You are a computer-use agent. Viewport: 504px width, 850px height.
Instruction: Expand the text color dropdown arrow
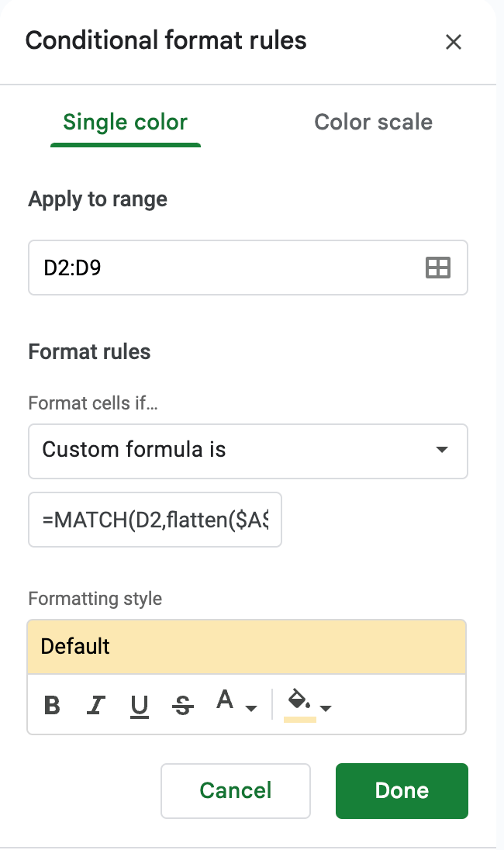[x=250, y=707]
